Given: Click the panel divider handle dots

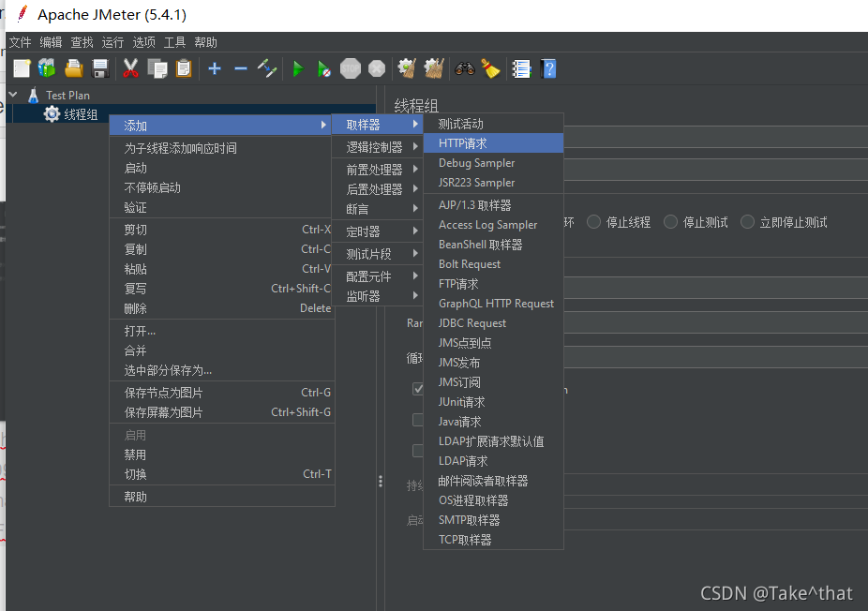Looking at the screenshot, I should coord(381,481).
